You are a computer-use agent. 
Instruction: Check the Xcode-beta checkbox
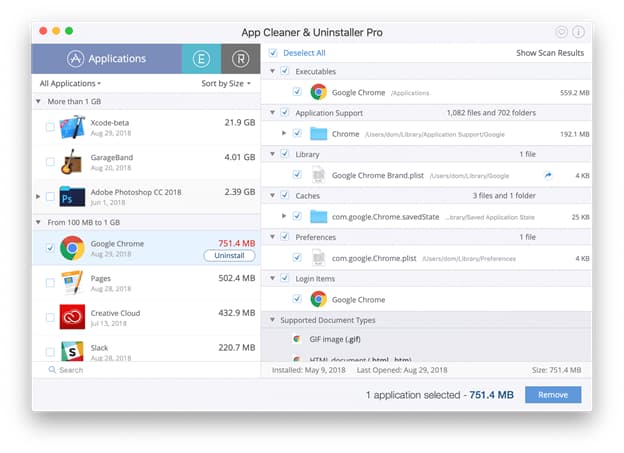click(50, 127)
